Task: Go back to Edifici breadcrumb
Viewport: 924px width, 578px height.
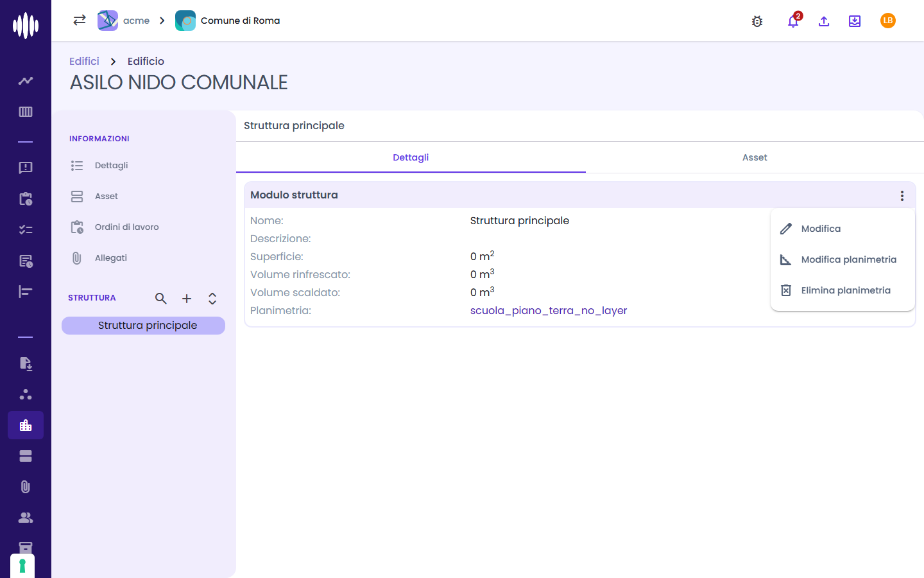Action: point(84,61)
